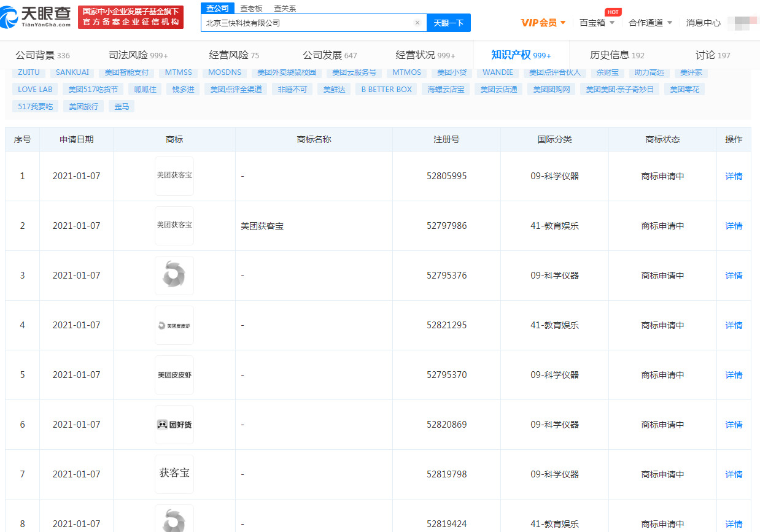Click the 天眼一下 search button
Image resolution: width=760 pixels, height=532 pixels.
pos(449,23)
